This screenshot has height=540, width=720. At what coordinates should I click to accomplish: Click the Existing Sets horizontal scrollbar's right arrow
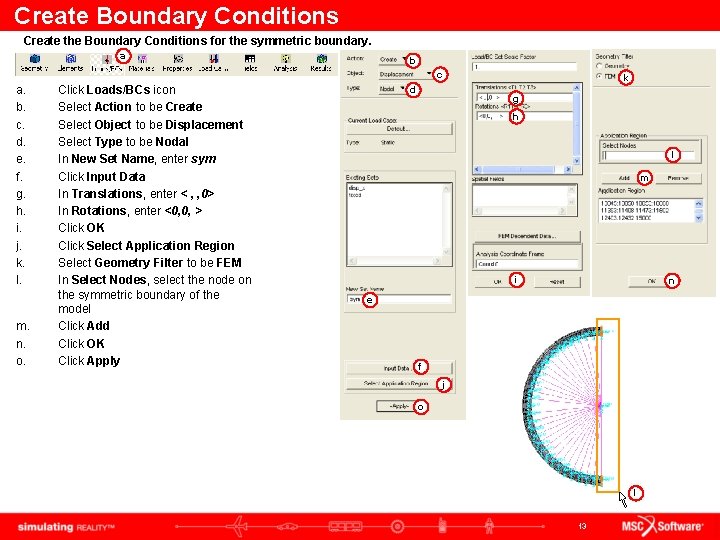[x=437, y=261]
